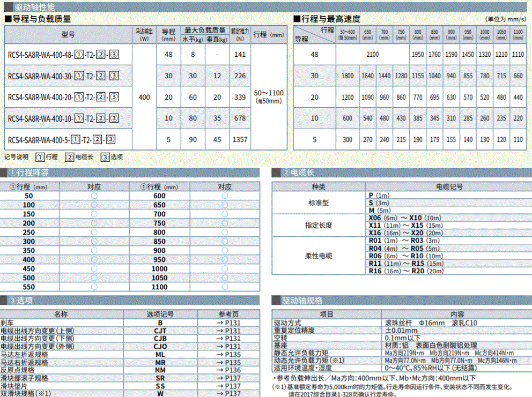Select cable code "M (5m)"
The image size is (532, 397).
coord(380,211)
